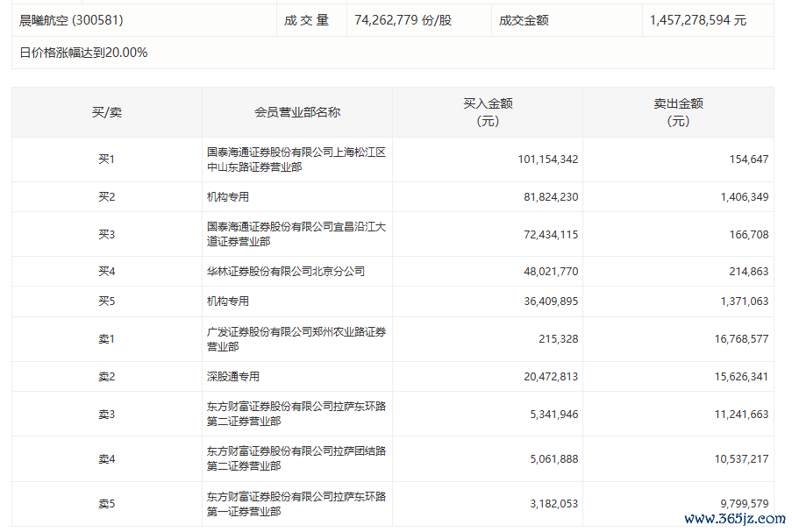The height and width of the screenshot is (532, 792).
Task: Click 东方财富证券 拉萨东环路第一证券营业部
Action: tap(296, 504)
